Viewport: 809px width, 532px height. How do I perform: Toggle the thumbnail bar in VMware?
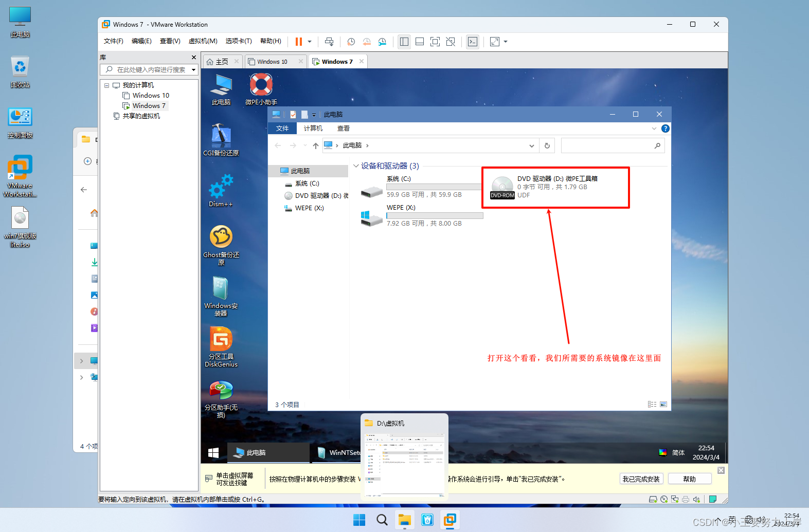click(x=420, y=42)
